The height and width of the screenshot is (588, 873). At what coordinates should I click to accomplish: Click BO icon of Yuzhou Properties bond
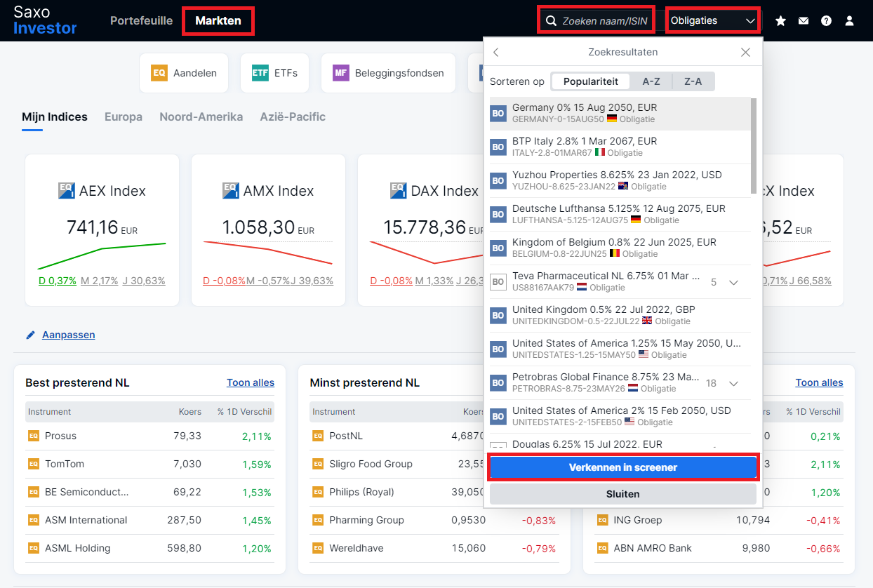(x=498, y=180)
